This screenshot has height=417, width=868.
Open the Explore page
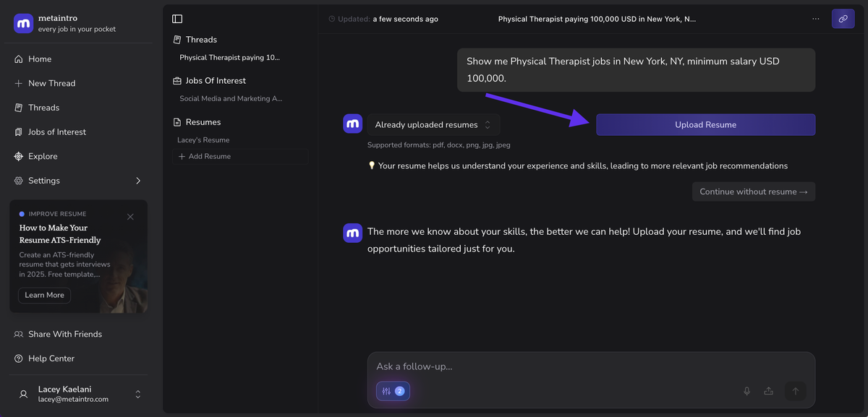[x=43, y=156]
